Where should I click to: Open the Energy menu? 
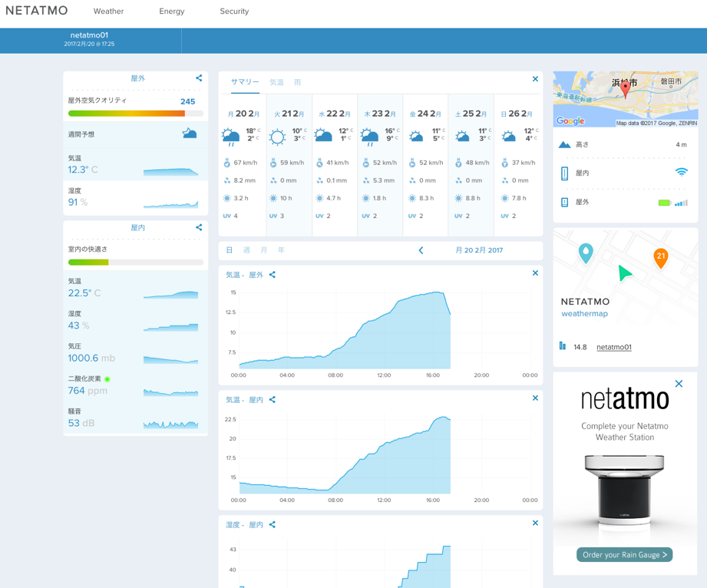pos(172,12)
